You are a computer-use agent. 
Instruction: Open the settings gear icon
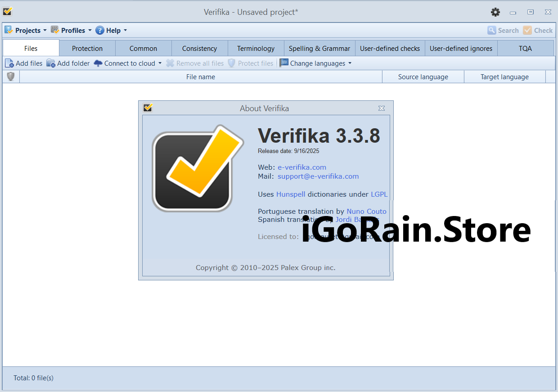click(495, 12)
